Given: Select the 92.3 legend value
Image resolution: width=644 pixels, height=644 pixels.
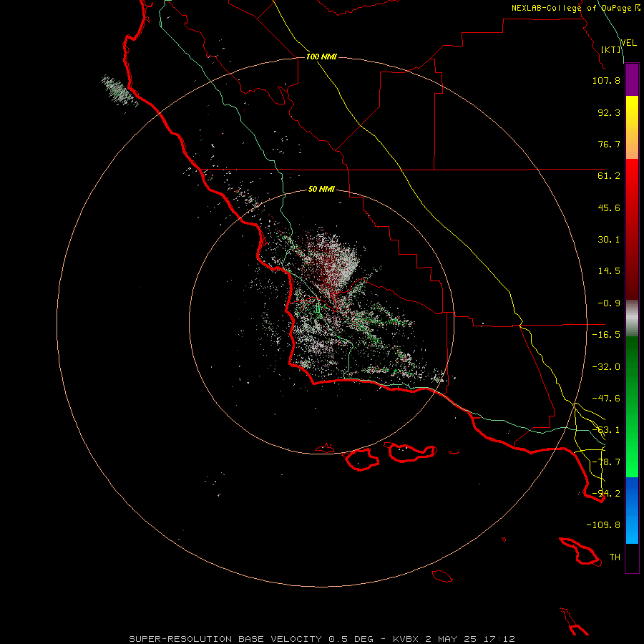Looking at the screenshot, I should (609, 112).
